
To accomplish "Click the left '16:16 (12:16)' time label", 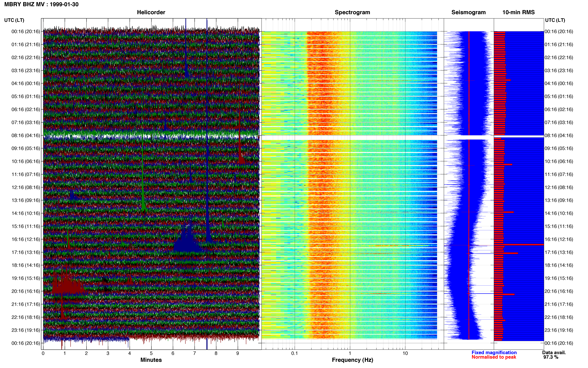I will click(26, 239).
